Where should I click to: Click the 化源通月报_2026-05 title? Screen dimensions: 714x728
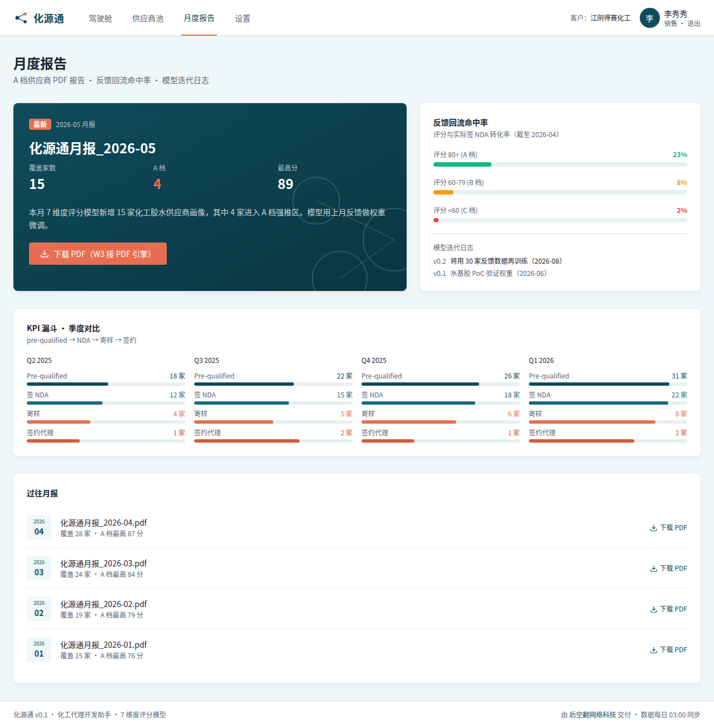coord(93,148)
